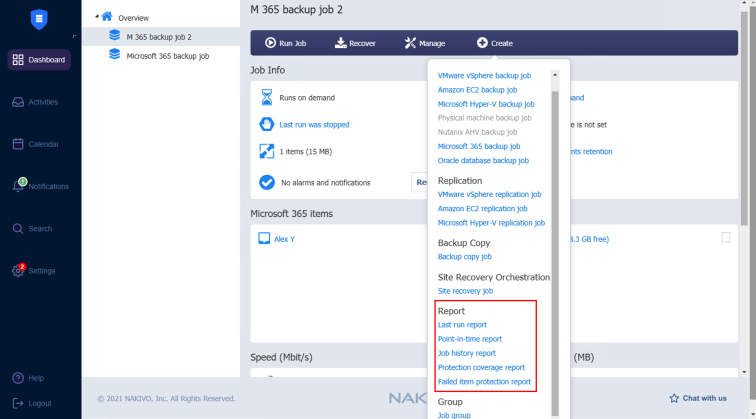Open Chat with us widget
This screenshot has height=419, width=756.
click(698, 398)
